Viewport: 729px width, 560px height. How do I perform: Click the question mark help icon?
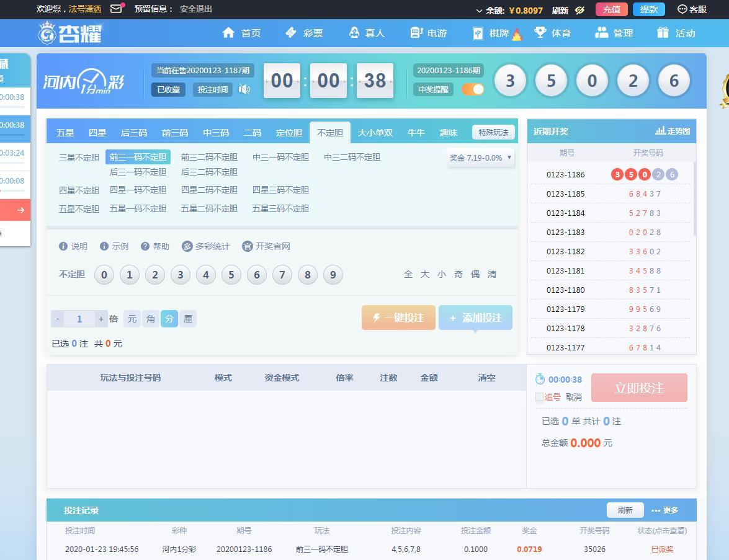tap(145, 246)
